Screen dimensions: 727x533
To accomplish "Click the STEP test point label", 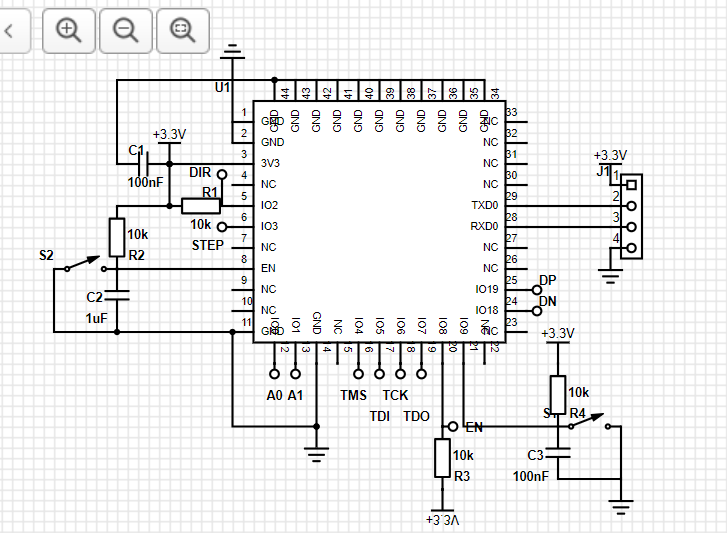I will (x=208, y=245).
